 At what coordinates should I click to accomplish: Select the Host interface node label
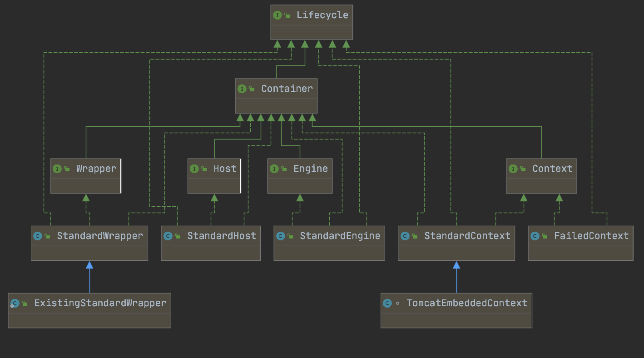(225, 169)
